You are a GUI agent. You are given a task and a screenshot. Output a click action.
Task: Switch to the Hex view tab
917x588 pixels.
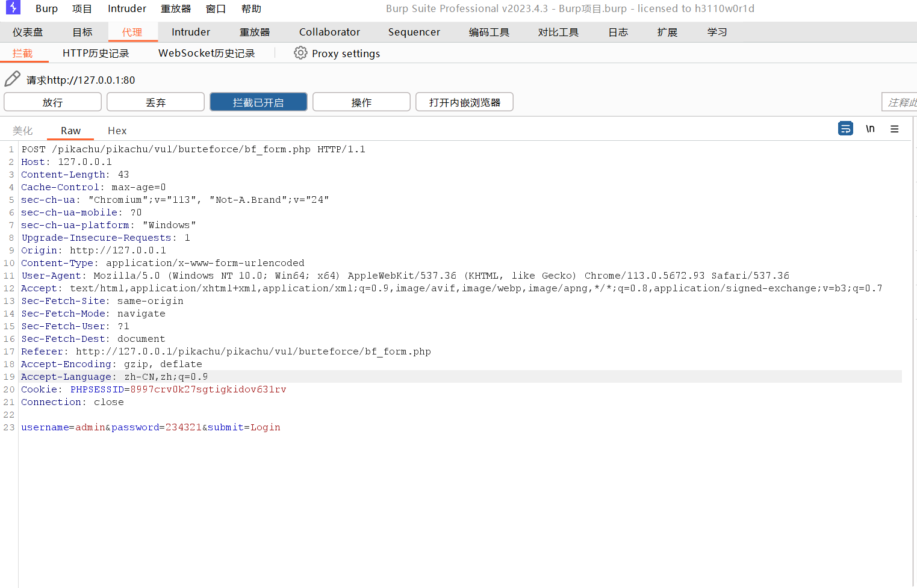(x=117, y=131)
